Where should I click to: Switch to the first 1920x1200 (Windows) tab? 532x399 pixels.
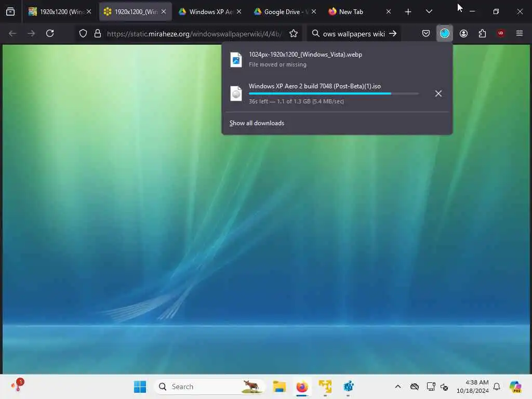coord(60,12)
